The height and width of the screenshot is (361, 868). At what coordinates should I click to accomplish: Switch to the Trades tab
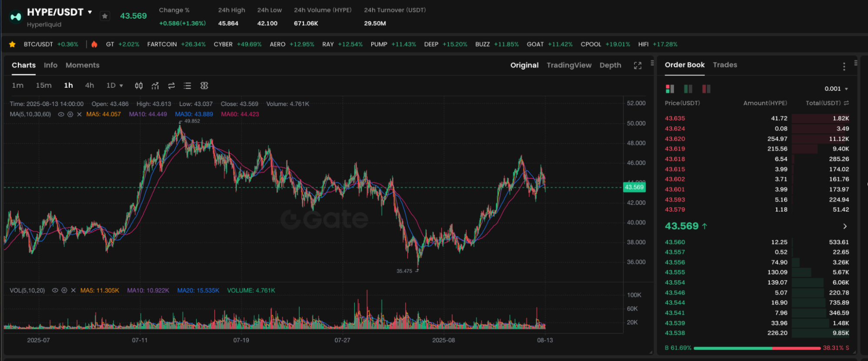click(x=725, y=65)
